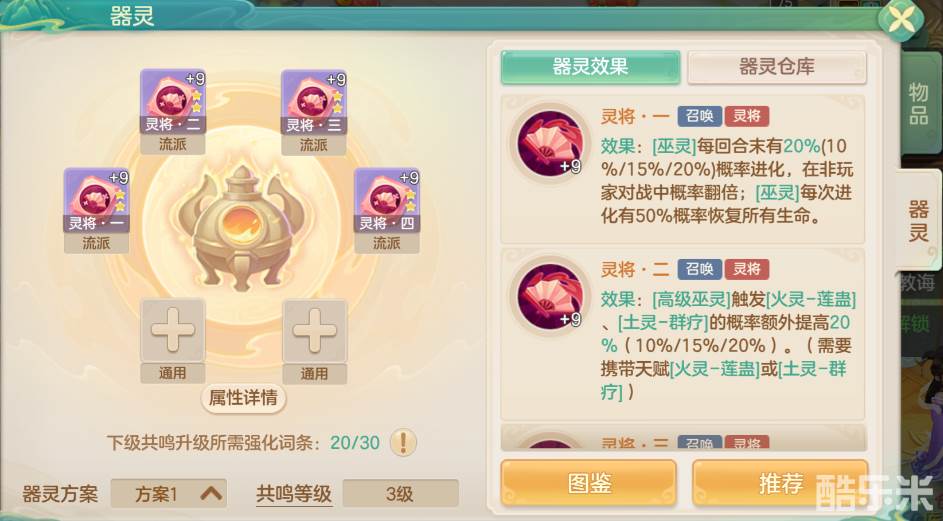This screenshot has height=521, width=943.
Task: Open the 灵将·一 fan icon in effects list
Action: [x=548, y=143]
